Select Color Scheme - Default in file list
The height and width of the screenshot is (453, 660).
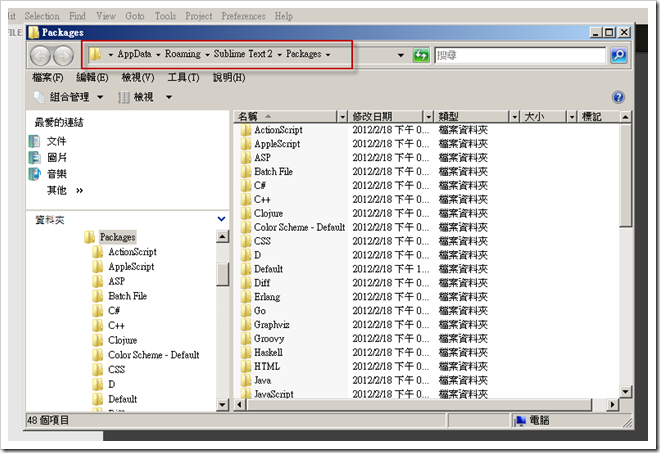click(299, 227)
